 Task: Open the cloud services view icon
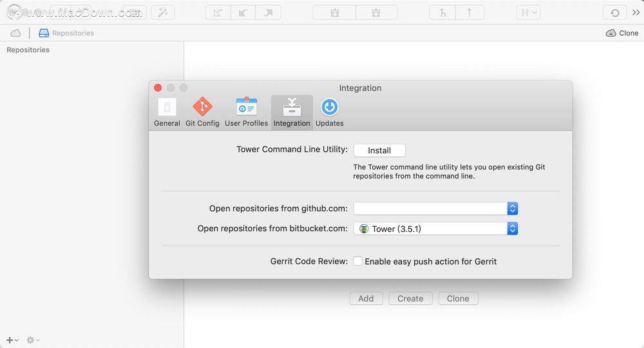tap(15, 33)
